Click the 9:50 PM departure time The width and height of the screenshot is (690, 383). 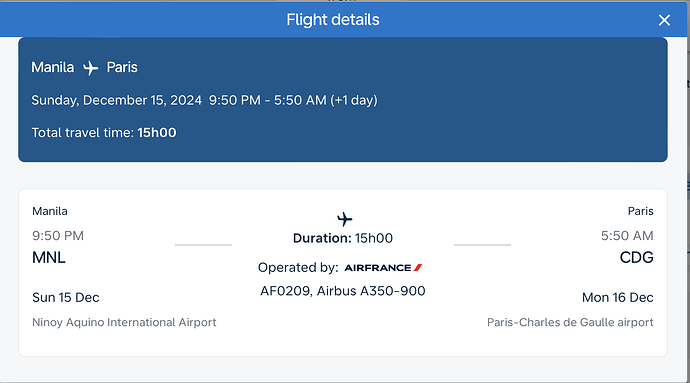click(x=58, y=236)
